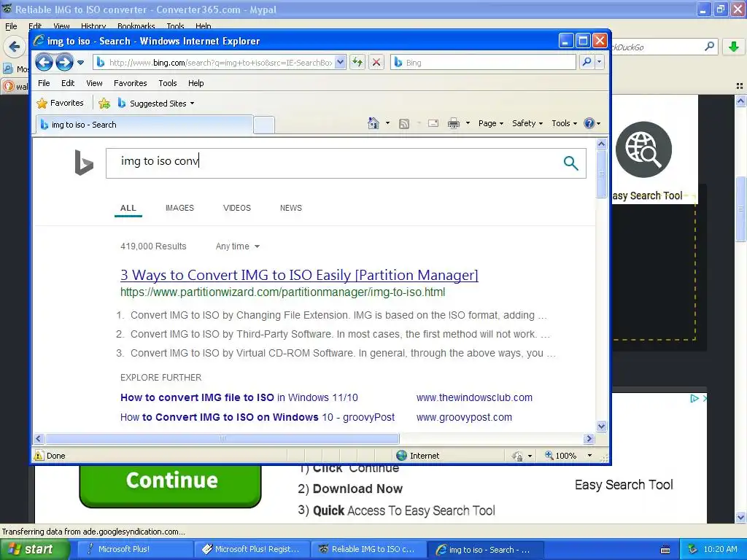Click the Home icon in command bar

373,123
